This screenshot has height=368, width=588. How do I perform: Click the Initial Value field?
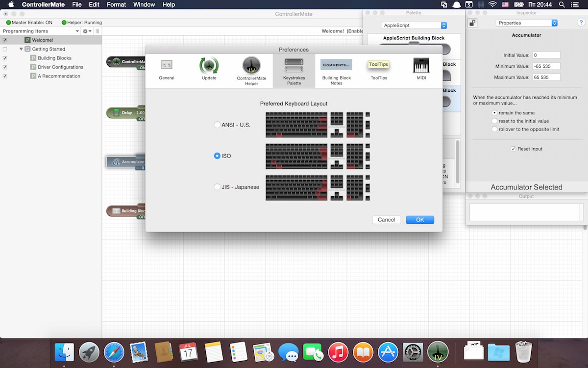(x=546, y=55)
